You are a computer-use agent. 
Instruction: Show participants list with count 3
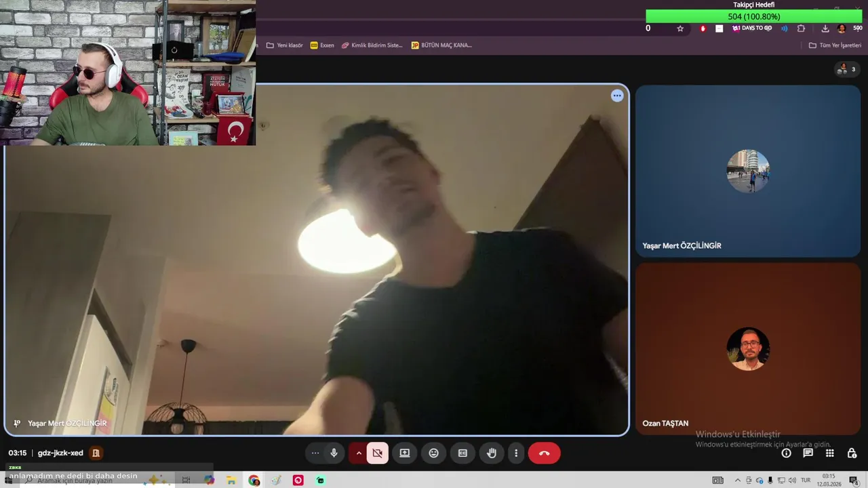[x=846, y=69]
